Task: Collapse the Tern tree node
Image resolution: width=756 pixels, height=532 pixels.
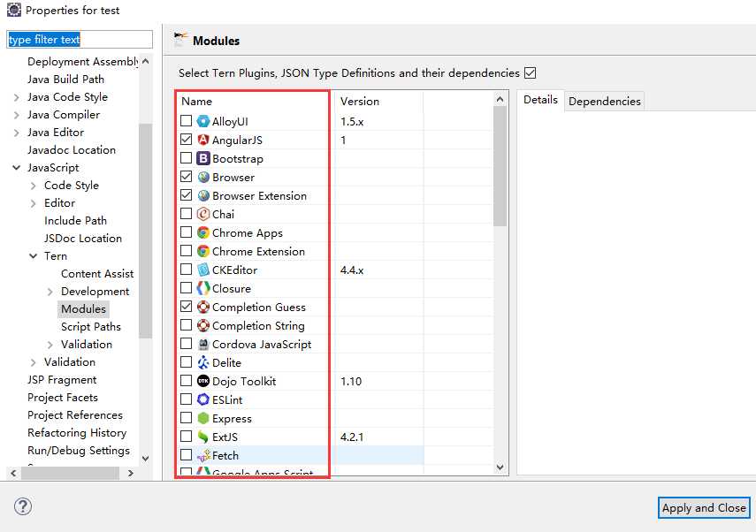Action: (x=33, y=256)
